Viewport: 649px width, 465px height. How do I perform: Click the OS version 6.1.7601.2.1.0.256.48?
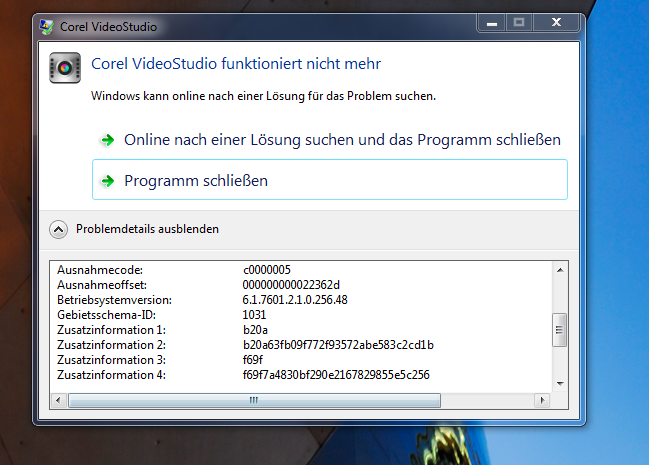click(x=295, y=300)
